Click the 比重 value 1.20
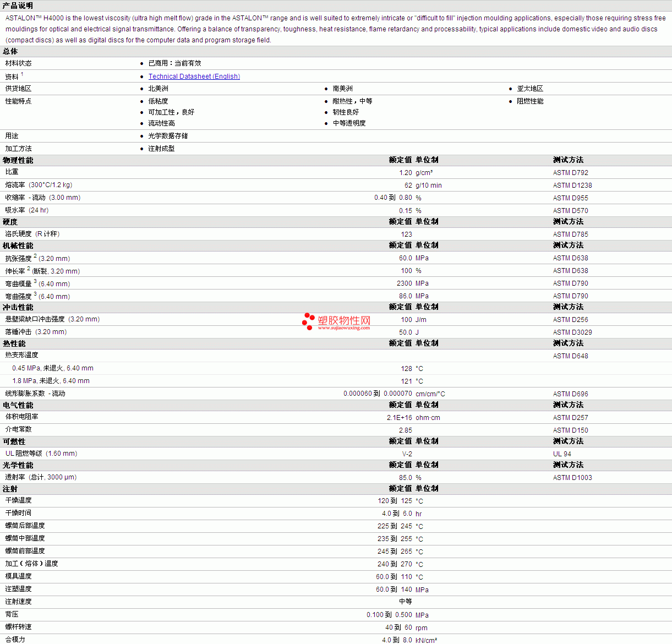Image resolution: width=672 pixels, height=644 pixels. 406,173
